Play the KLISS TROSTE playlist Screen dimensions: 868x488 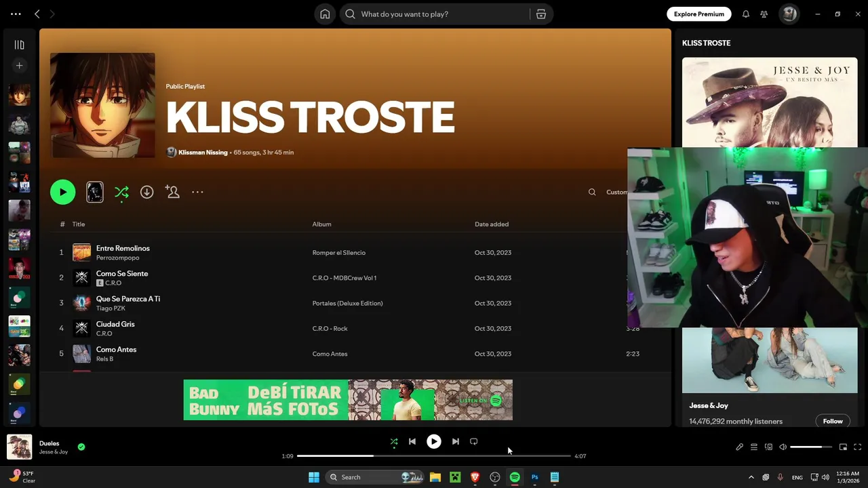(62, 192)
